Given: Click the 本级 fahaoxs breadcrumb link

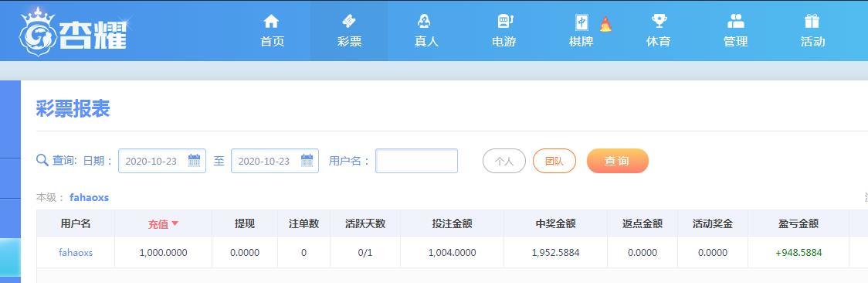Looking at the screenshot, I should coord(89,197).
